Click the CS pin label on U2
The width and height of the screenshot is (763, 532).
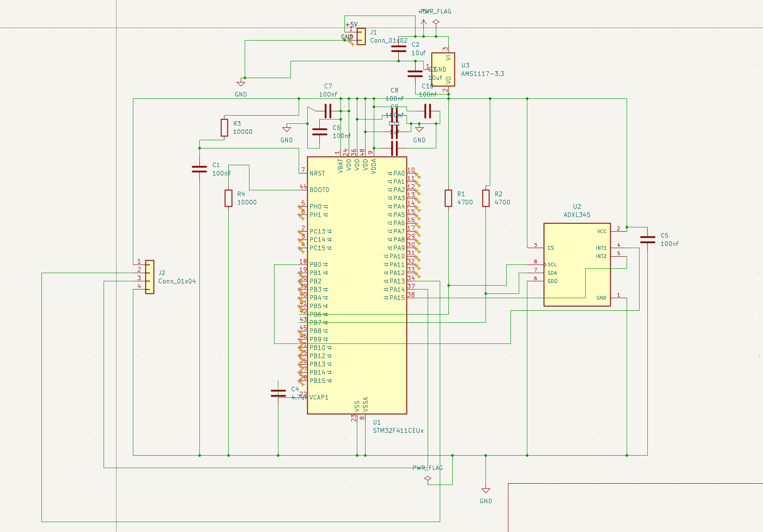(x=551, y=248)
